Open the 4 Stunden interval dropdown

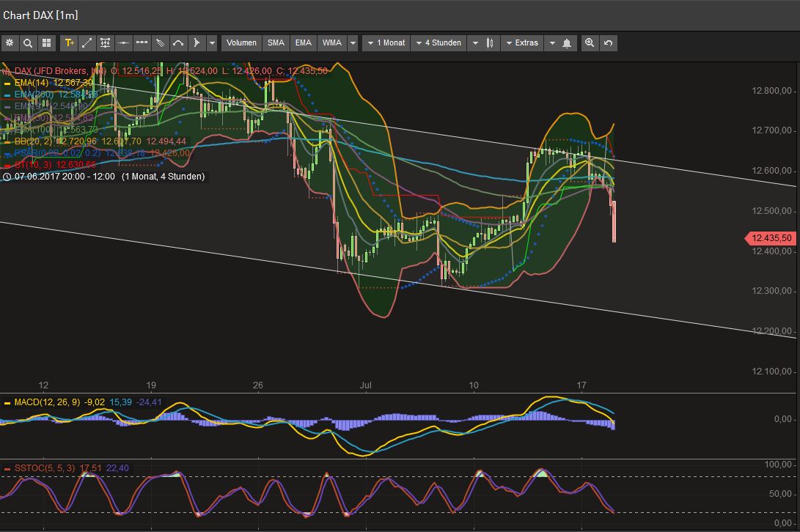[x=438, y=43]
